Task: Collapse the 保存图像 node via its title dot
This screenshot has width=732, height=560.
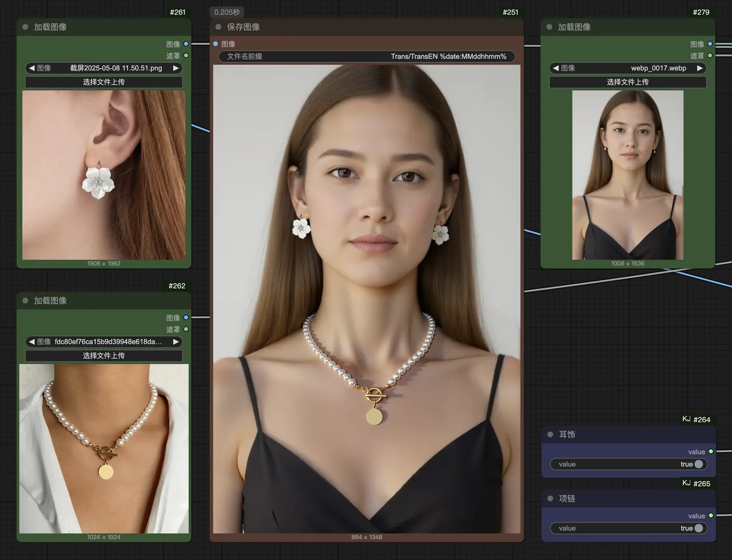Action: click(x=218, y=27)
